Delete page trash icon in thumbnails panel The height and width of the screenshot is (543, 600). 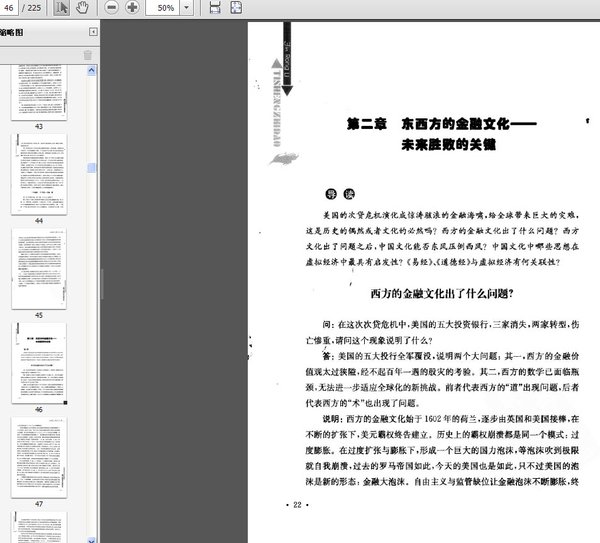click(88, 55)
